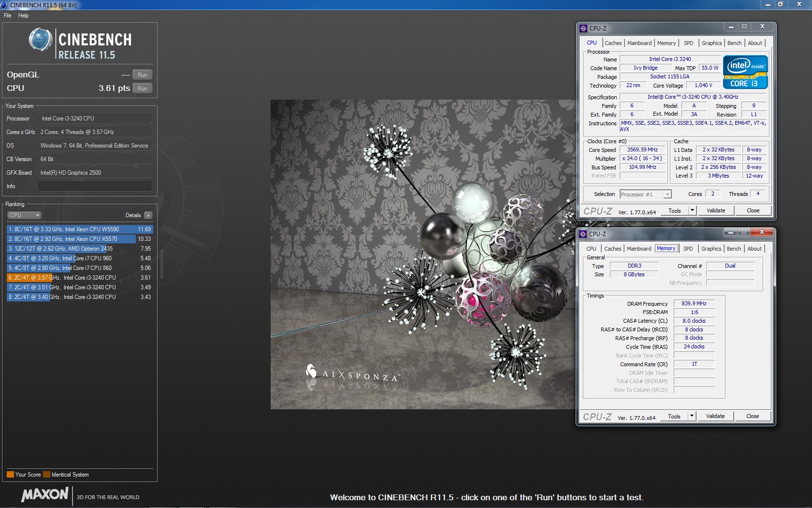Image resolution: width=812 pixels, height=508 pixels.
Task: Switch to Mainboard tab in top CPU-Z window
Action: click(x=639, y=43)
